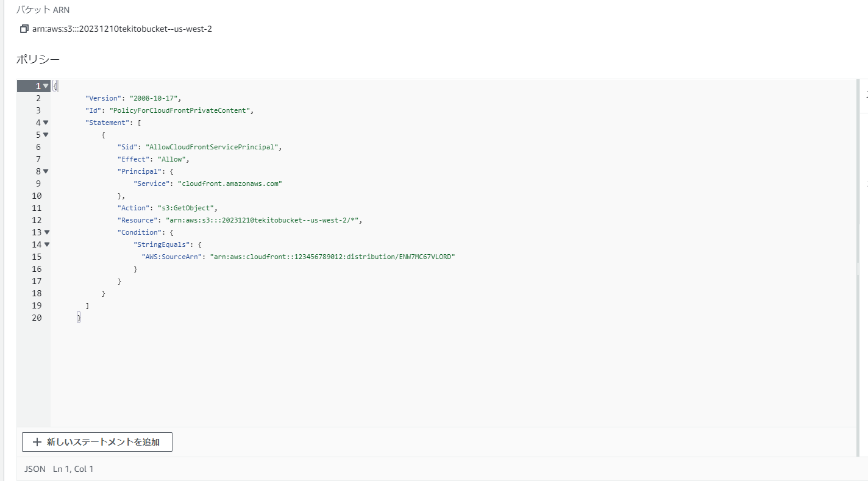
Task: Collapse the Statement array fold on line 4
Action: tap(46, 123)
